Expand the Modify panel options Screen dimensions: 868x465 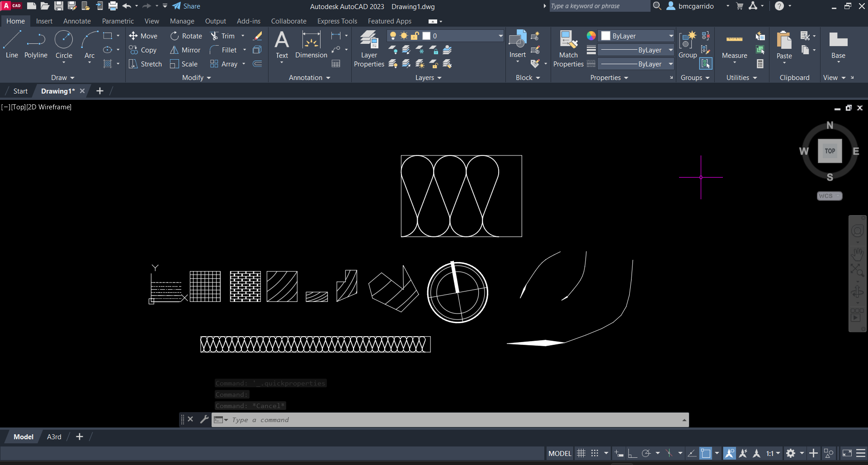(197, 78)
